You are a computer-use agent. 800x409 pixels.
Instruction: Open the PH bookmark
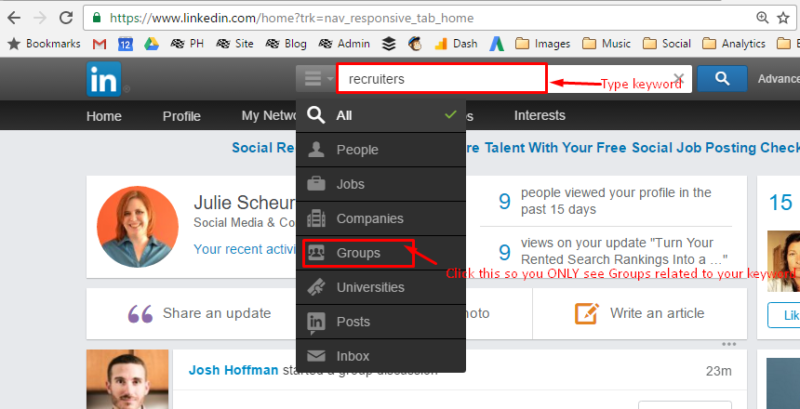pos(187,44)
